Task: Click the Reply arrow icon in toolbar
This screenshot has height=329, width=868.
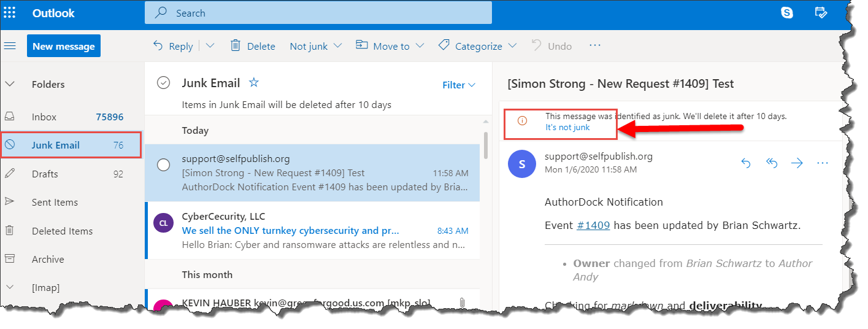Action: (x=158, y=45)
